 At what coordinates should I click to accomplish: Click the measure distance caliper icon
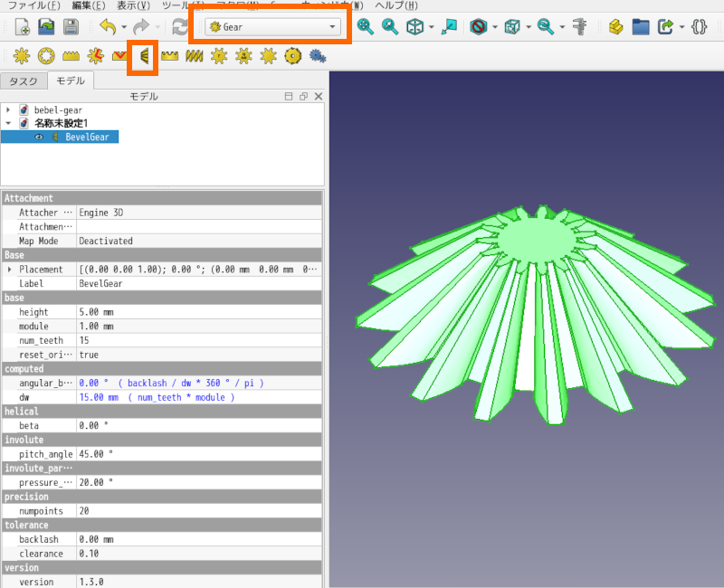point(576,26)
